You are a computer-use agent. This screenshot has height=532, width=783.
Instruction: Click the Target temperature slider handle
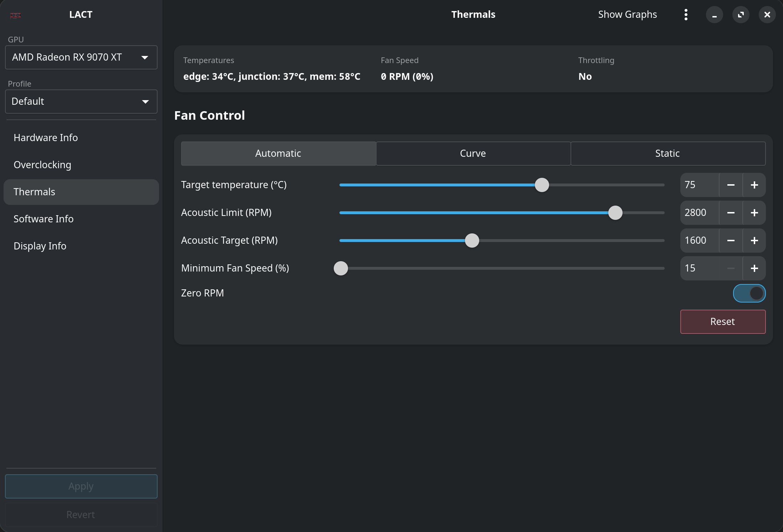[542, 185]
